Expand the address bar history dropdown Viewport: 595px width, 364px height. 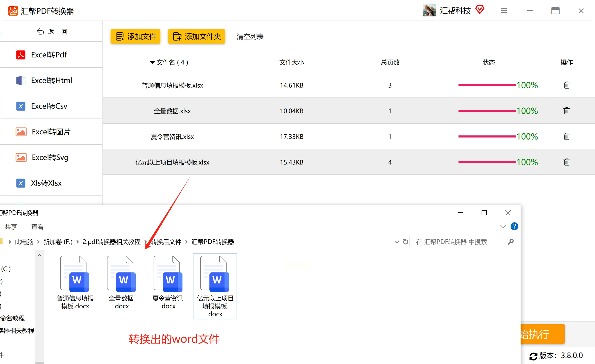pos(397,242)
